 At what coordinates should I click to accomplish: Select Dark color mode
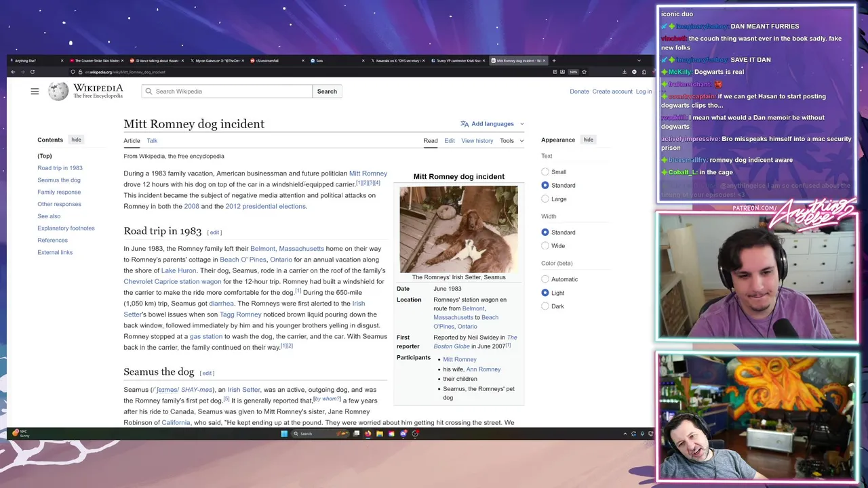click(x=545, y=306)
